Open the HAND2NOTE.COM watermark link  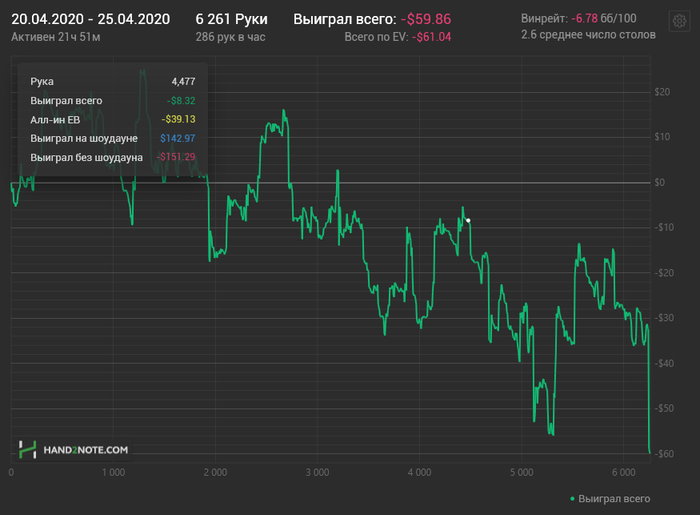(85, 450)
